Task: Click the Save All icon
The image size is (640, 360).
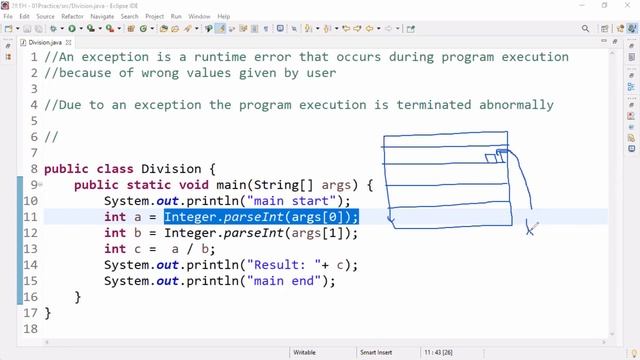Action: [39, 29]
